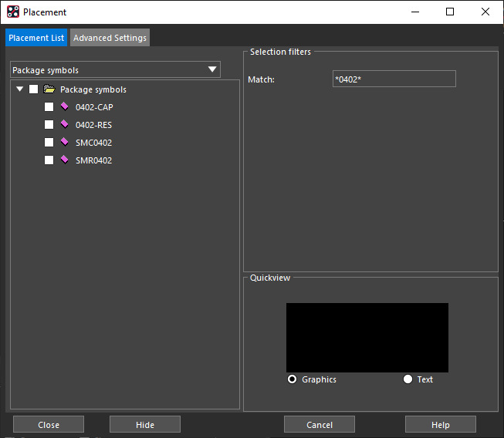Image resolution: width=504 pixels, height=438 pixels.
Task: Click the Close button at the bottom
Action: 49,425
